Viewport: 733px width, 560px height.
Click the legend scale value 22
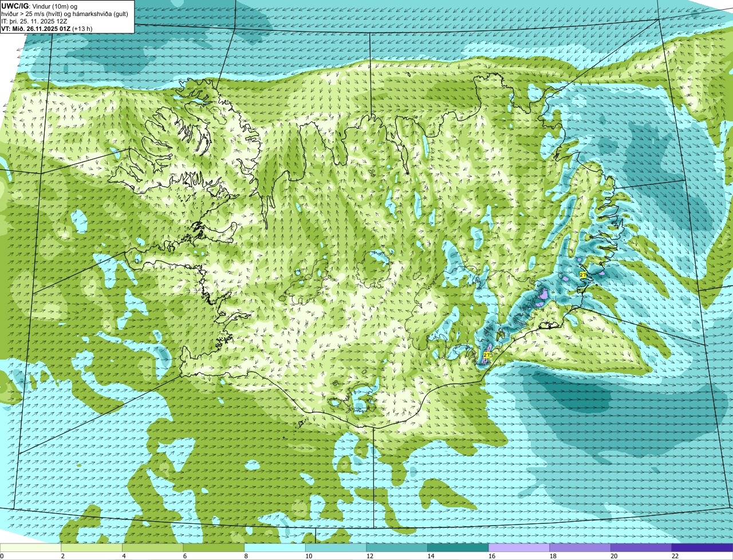coord(675,556)
